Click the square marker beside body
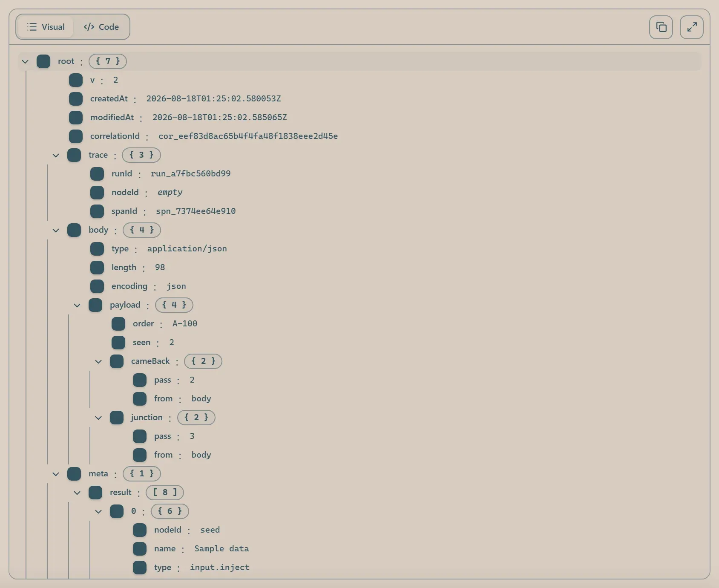The height and width of the screenshot is (588, 719). click(74, 230)
